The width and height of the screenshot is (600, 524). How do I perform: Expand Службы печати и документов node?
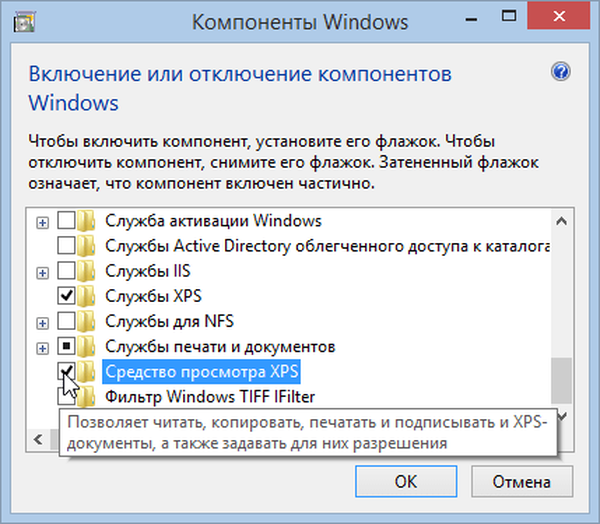[x=42, y=347]
